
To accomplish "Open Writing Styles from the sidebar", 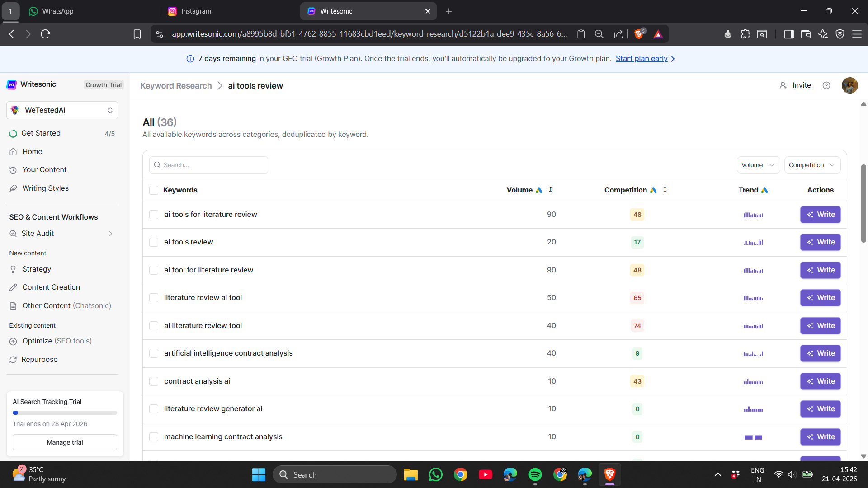I will (45, 188).
